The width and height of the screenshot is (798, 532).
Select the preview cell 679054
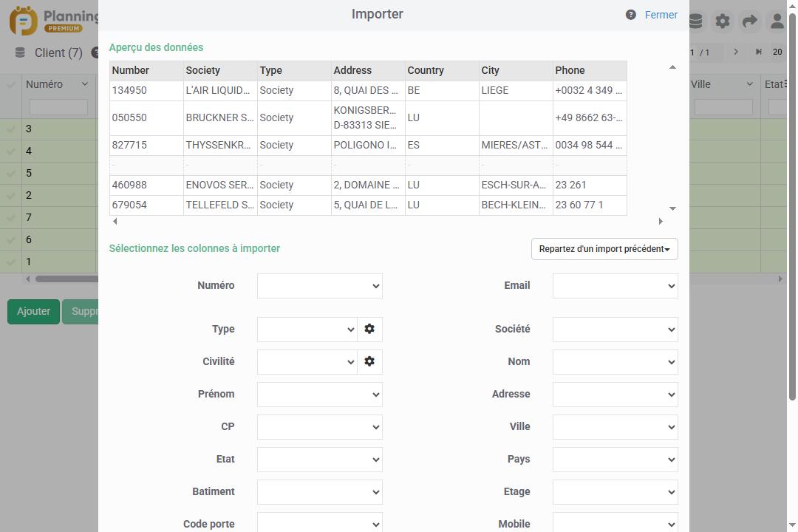point(146,205)
